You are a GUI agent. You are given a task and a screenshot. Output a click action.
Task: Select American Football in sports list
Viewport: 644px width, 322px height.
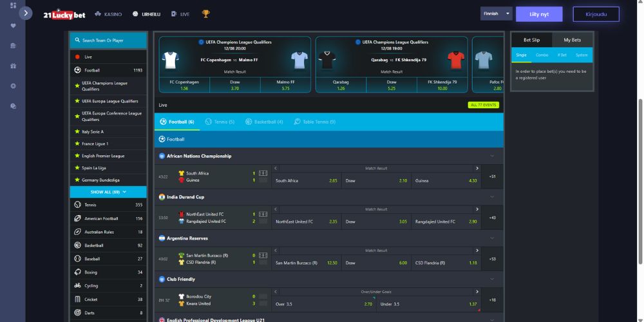click(108, 218)
